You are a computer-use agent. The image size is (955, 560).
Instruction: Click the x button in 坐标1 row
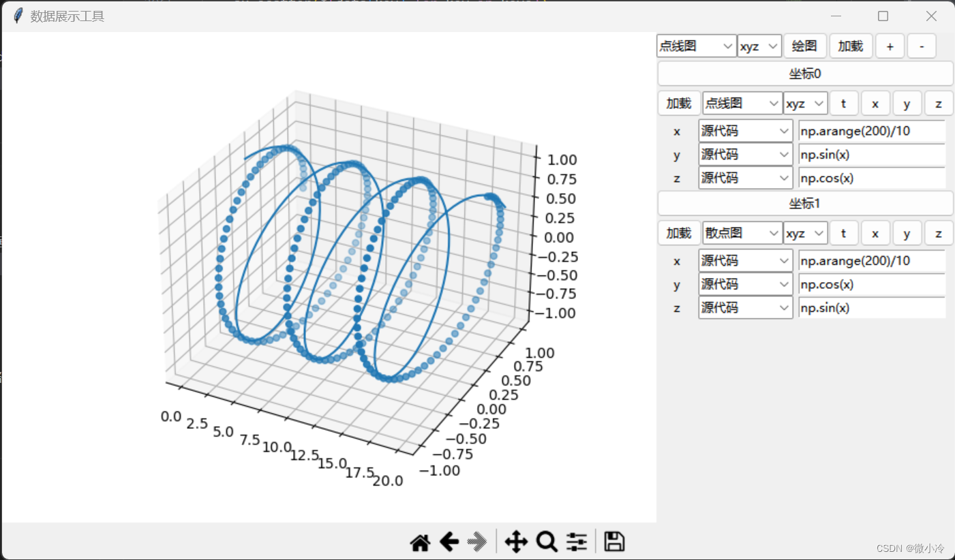pyautogui.click(x=876, y=233)
